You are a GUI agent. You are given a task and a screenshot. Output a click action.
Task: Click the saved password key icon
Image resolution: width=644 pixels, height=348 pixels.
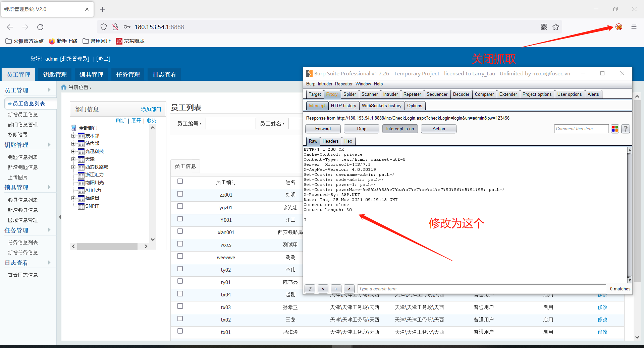(127, 27)
